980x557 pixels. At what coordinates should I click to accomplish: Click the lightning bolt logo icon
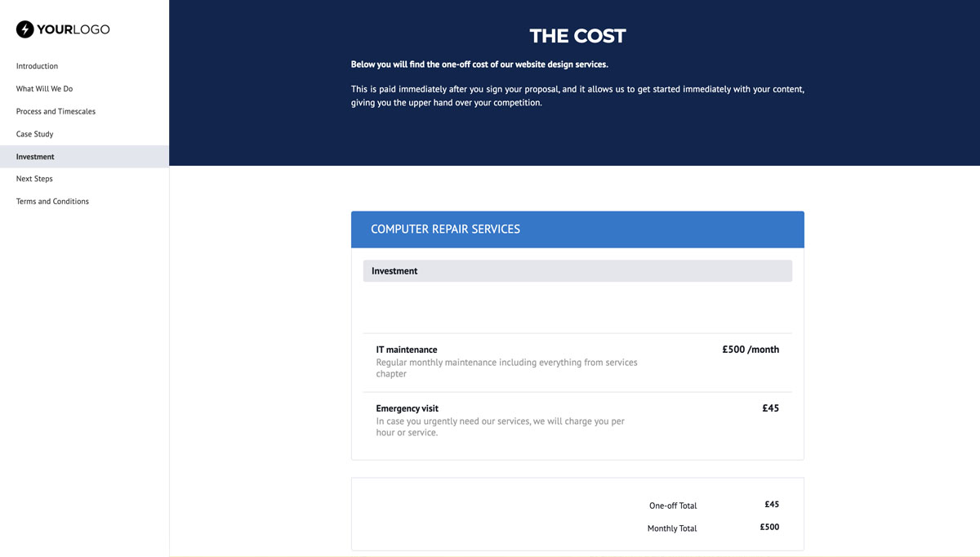point(24,29)
